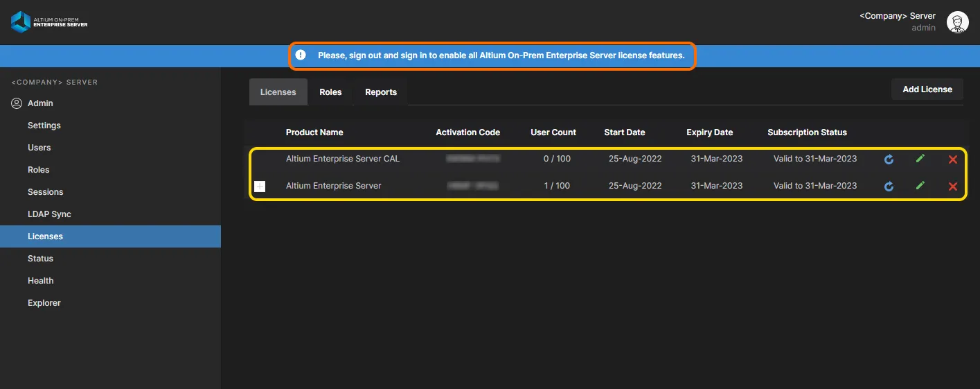Screen dimensions: 980x389
Task: Switch to the Roles tab
Action: coord(330,92)
